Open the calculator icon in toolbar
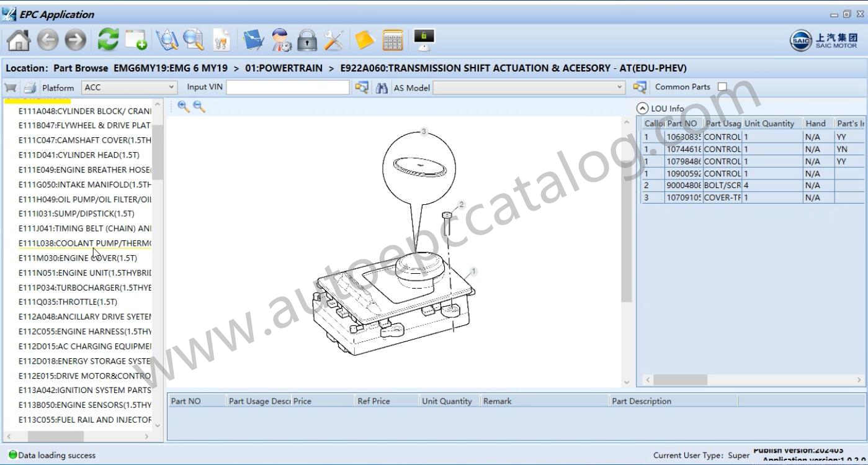 coord(392,41)
